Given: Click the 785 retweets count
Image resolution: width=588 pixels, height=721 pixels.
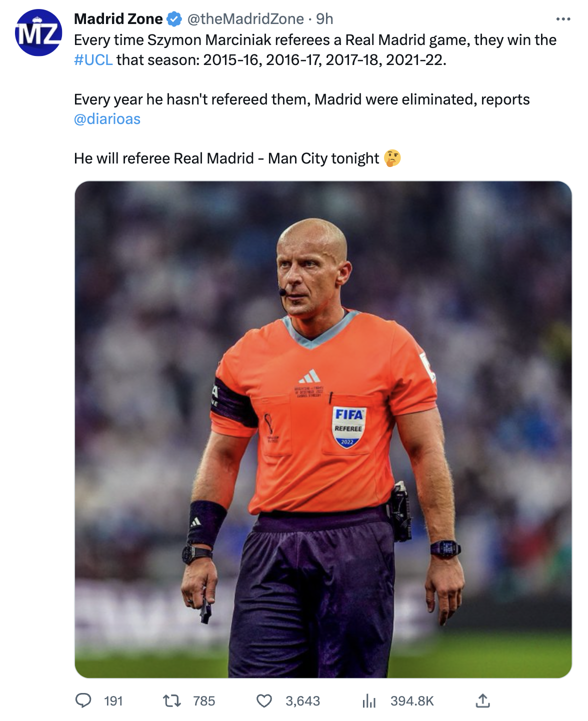Looking at the screenshot, I should (204, 701).
